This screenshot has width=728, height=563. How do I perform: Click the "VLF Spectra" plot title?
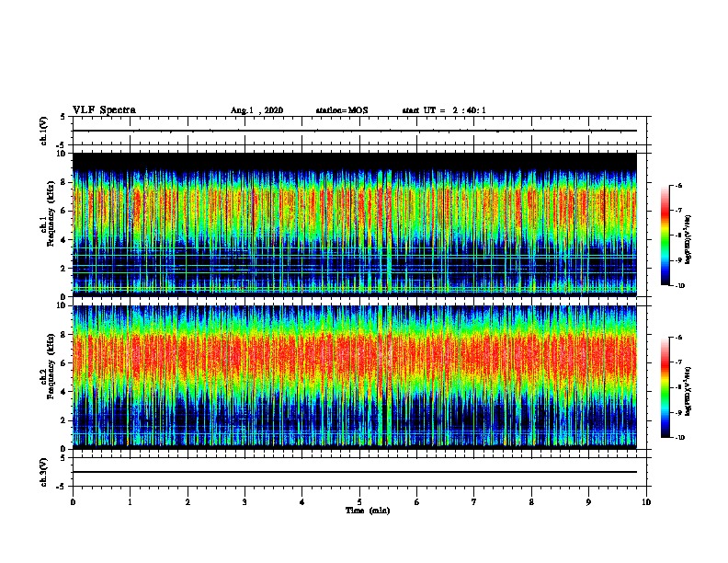coord(104,110)
